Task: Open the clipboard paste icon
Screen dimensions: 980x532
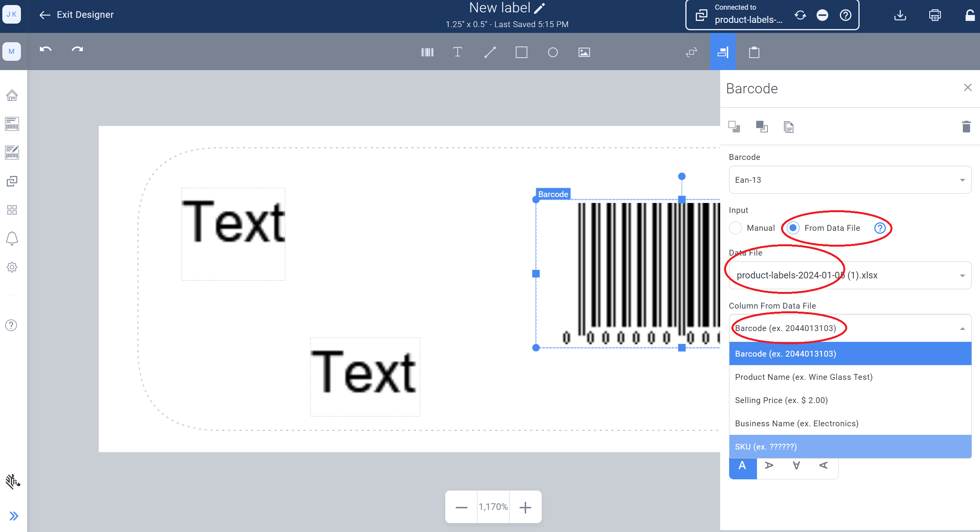Action: point(754,52)
